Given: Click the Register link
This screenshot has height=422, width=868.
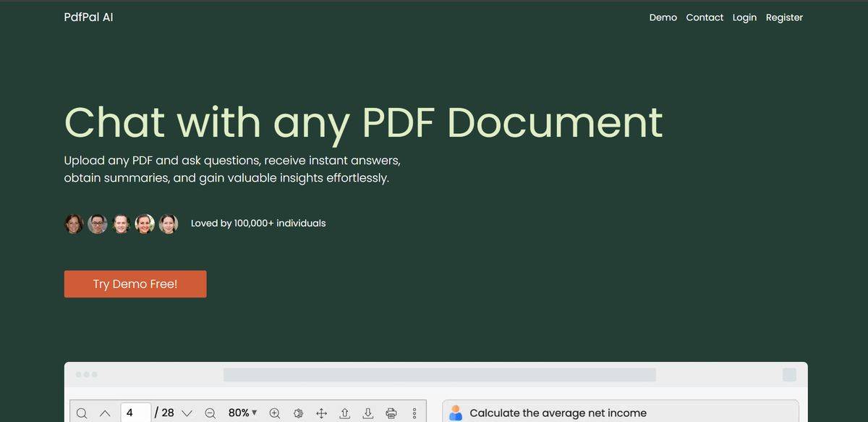Looking at the screenshot, I should tap(784, 17).
